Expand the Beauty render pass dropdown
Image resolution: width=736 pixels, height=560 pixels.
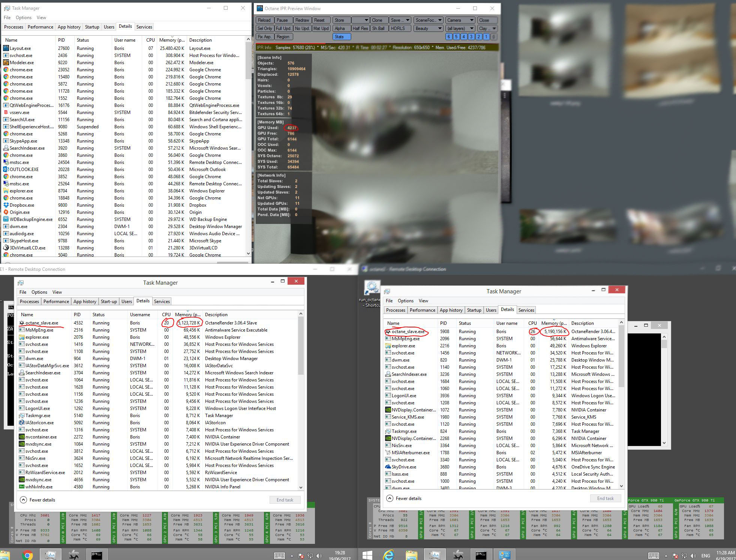429,29
